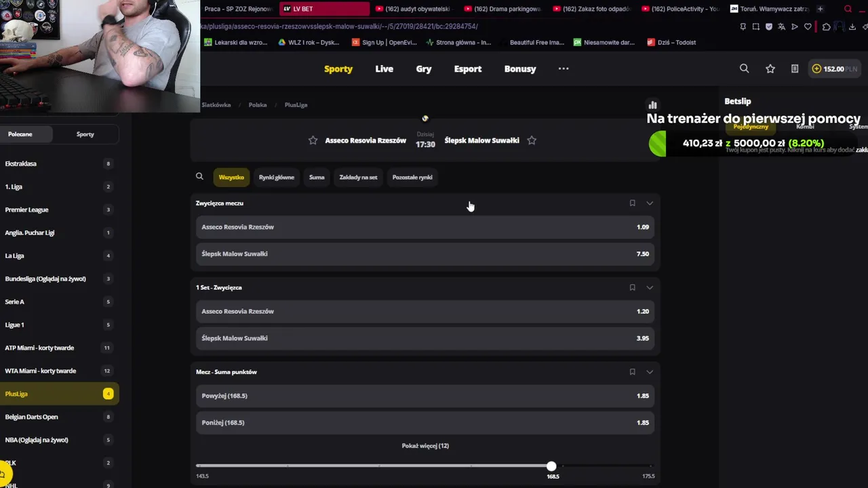Click the browser tab search icon

tap(848, 9)
